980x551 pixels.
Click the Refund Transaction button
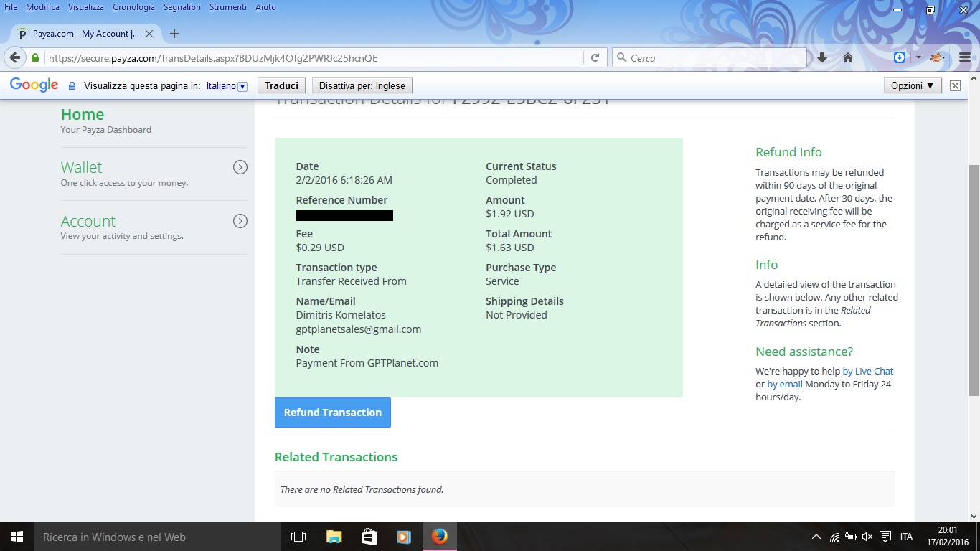coord(333,413)
